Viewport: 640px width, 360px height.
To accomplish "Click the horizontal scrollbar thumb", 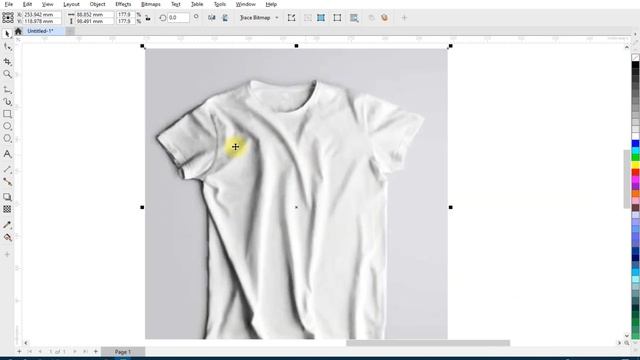I will [428, 343].
